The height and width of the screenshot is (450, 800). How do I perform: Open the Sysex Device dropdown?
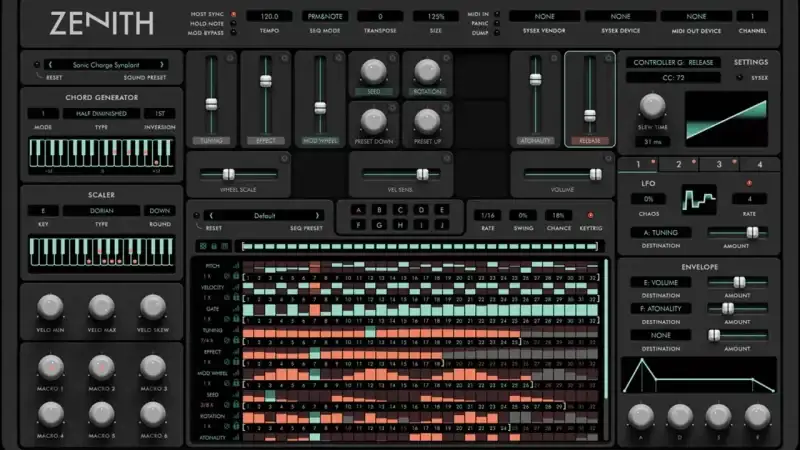tap(620, 16)
